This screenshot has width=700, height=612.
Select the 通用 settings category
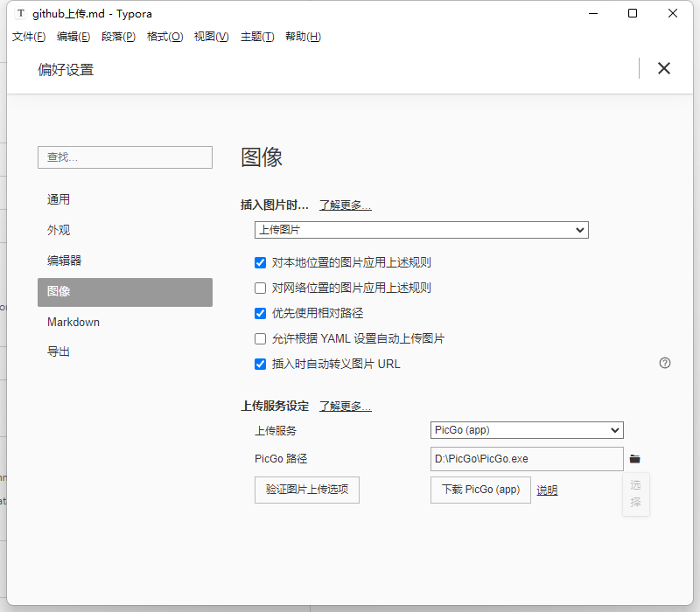[125, 199]
